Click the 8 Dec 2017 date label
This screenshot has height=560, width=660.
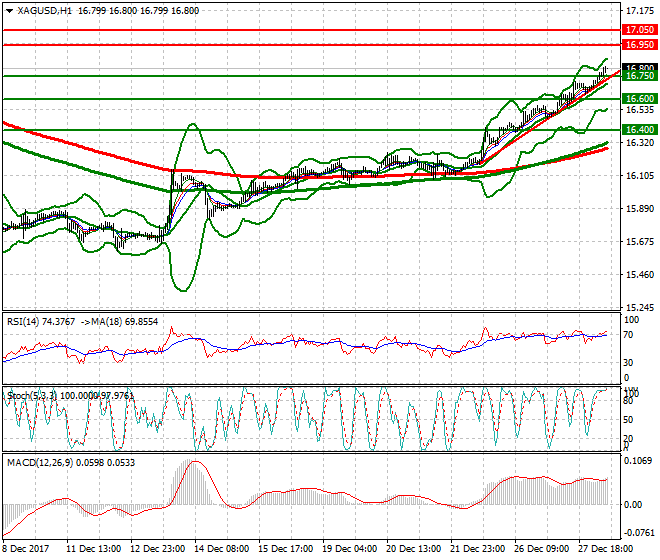click(x=25, y=549)
